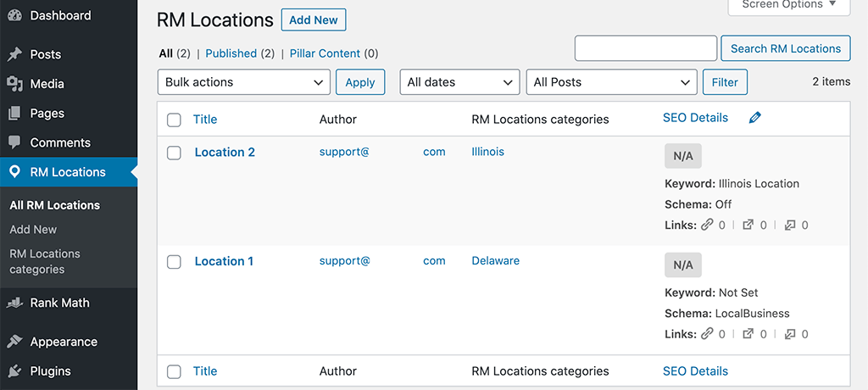Click the Dashboard gauge icon in sidebar
The width and height of the screenshot is (868, 390).
pyautogui.click(x=14, y=16)
